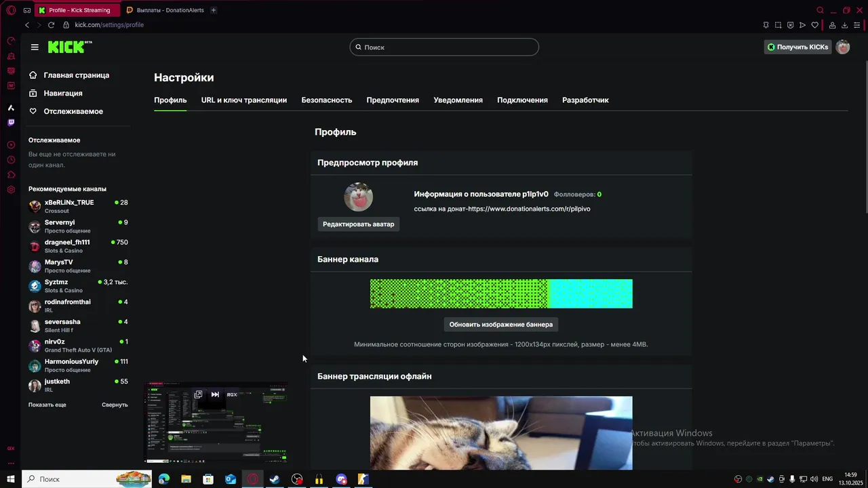This screenshot has width=868, height=488.
Task: Click the site lock icon in the address bar
Action: [x=66, y=25]
